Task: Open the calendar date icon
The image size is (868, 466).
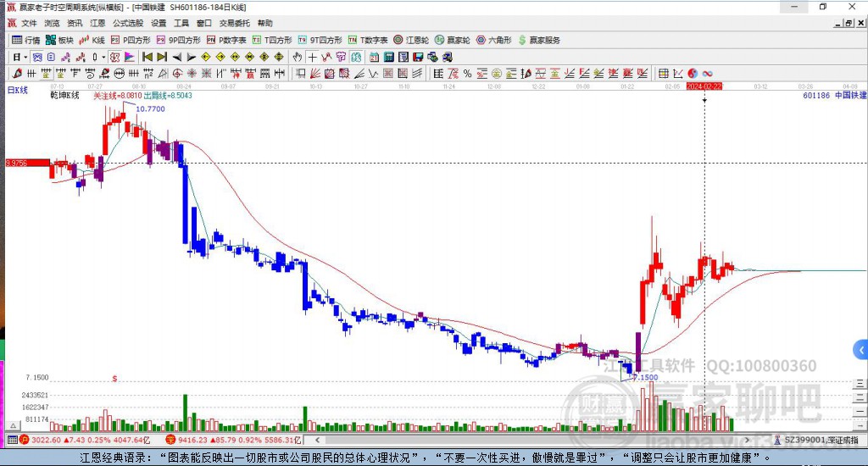Action: pos(374,57)
